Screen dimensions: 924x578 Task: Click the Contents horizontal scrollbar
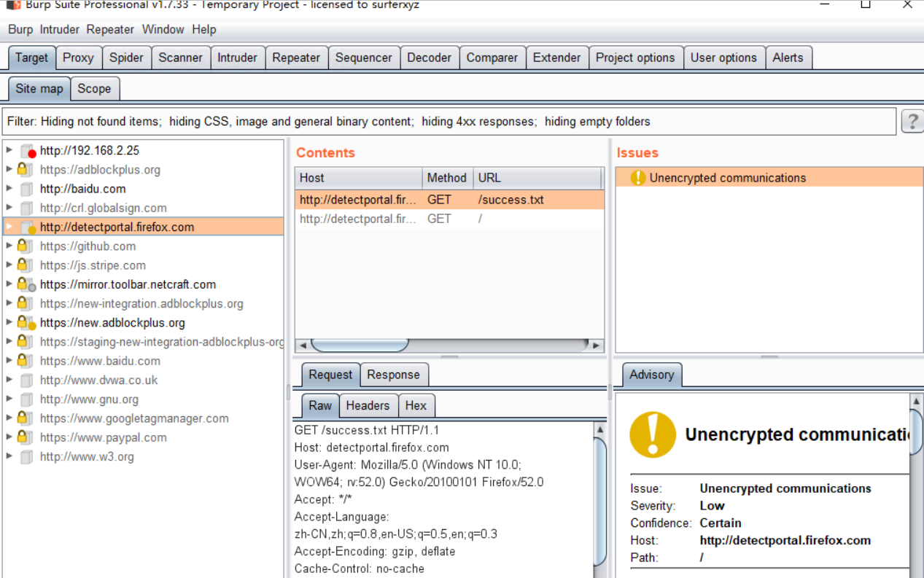[x=449, y=345]
